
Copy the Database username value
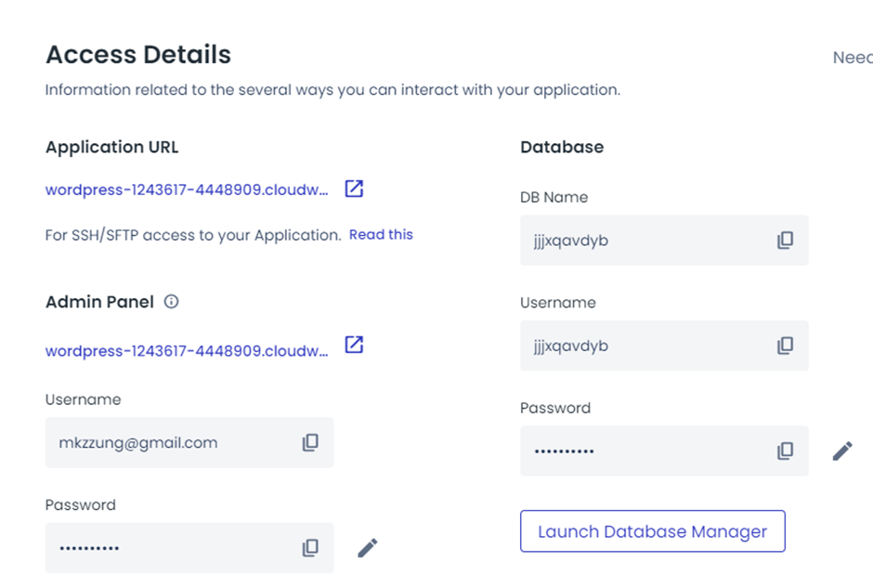click(785, 346)
